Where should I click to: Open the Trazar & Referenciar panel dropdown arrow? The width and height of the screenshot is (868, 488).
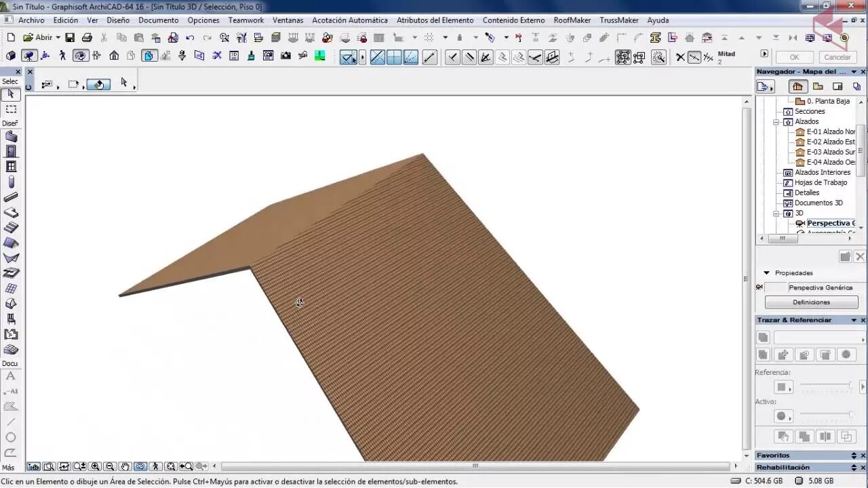tap(854, 320)
